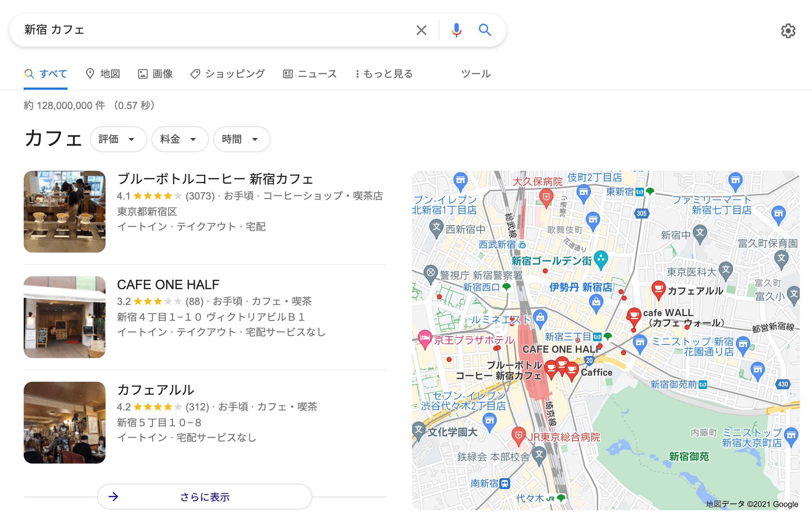Click the 東新宿 metro station icon
This screenshot has width=812, height=531.
tap(640, 192)
